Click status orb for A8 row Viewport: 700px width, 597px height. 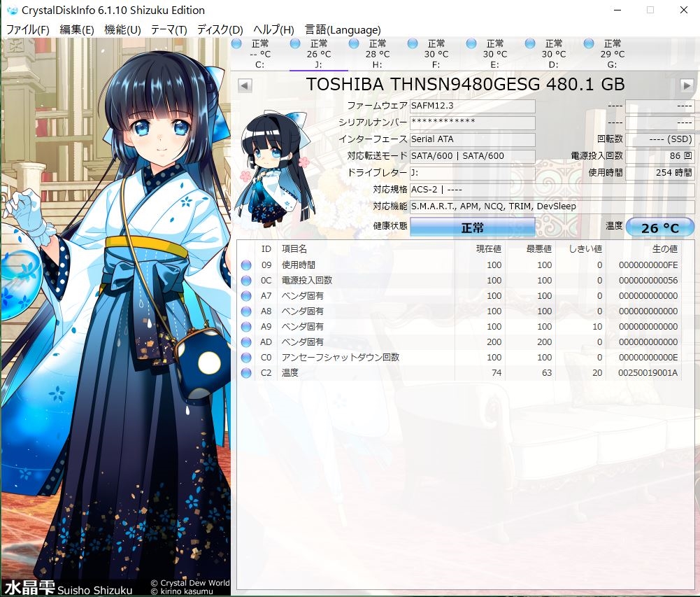coord(246,311)
